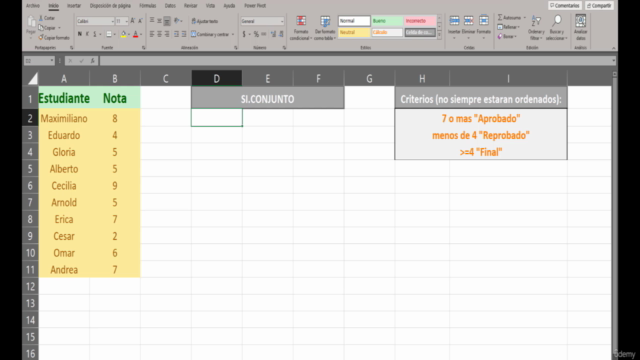Open Formato condicional menu
640x360 pixels.
[x=301, y=28]
